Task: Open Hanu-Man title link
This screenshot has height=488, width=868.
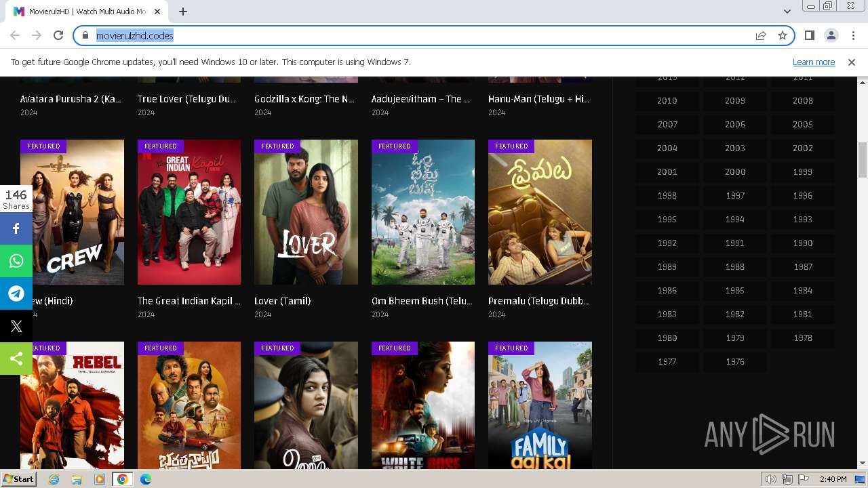Action: tap(538, 99)
